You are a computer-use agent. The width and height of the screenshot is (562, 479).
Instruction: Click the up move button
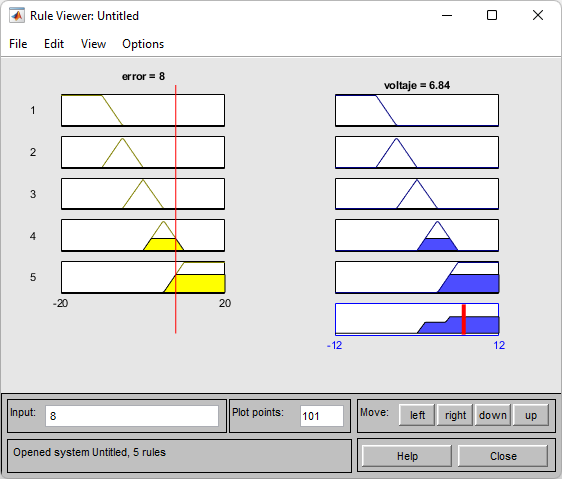(531, 415)
